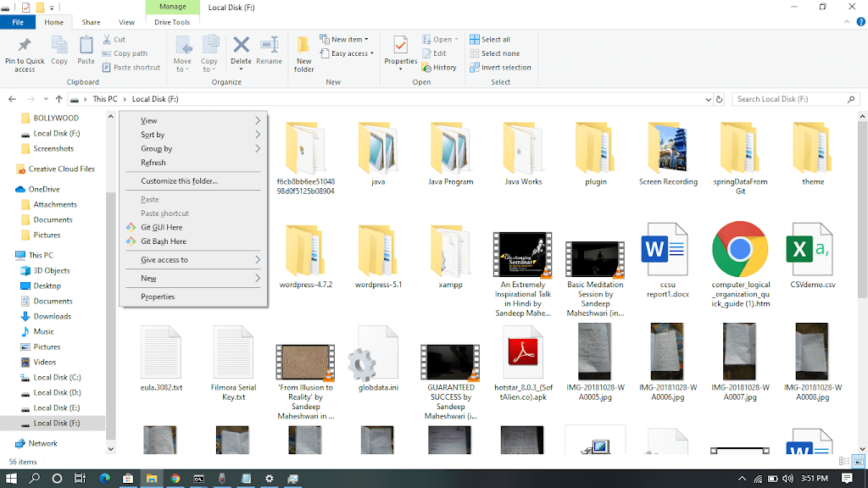Click the Cut scissors icon

[x=108, y=40]
